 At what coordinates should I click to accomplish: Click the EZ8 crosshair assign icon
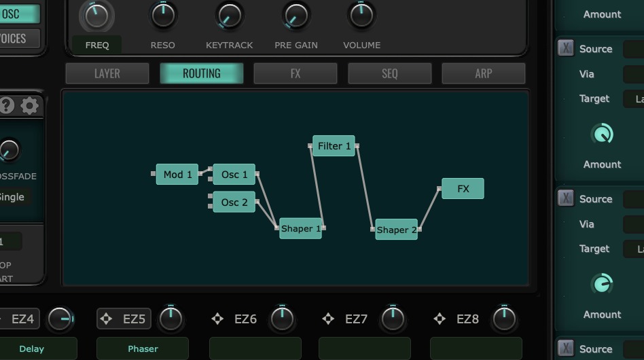[440, 319]
